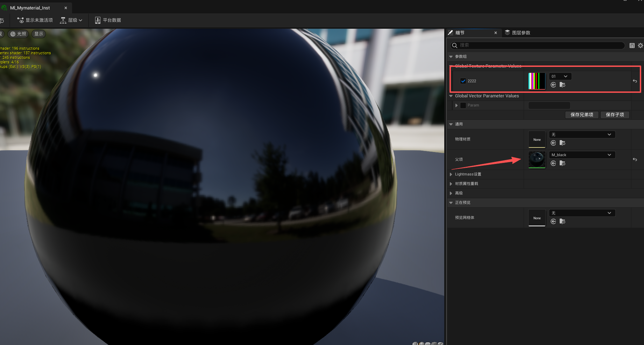The image size is (644, 345).
Task: Collapse the 正在预览 previewing section
Action: (451, 203)
